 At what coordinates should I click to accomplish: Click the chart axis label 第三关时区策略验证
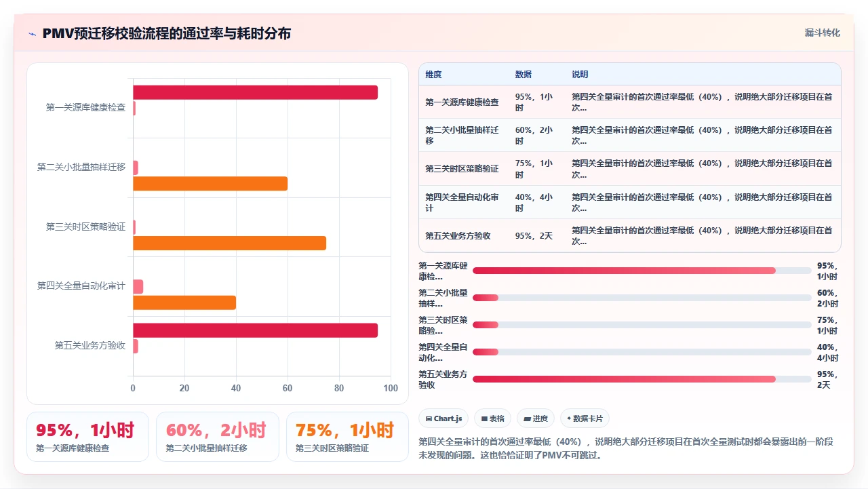click(x=85, y=227)
